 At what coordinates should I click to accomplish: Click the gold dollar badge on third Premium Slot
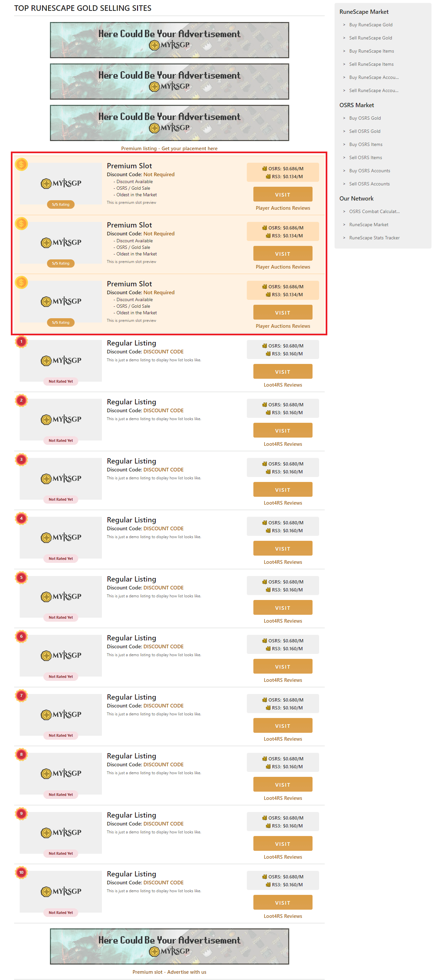[21, 282]
